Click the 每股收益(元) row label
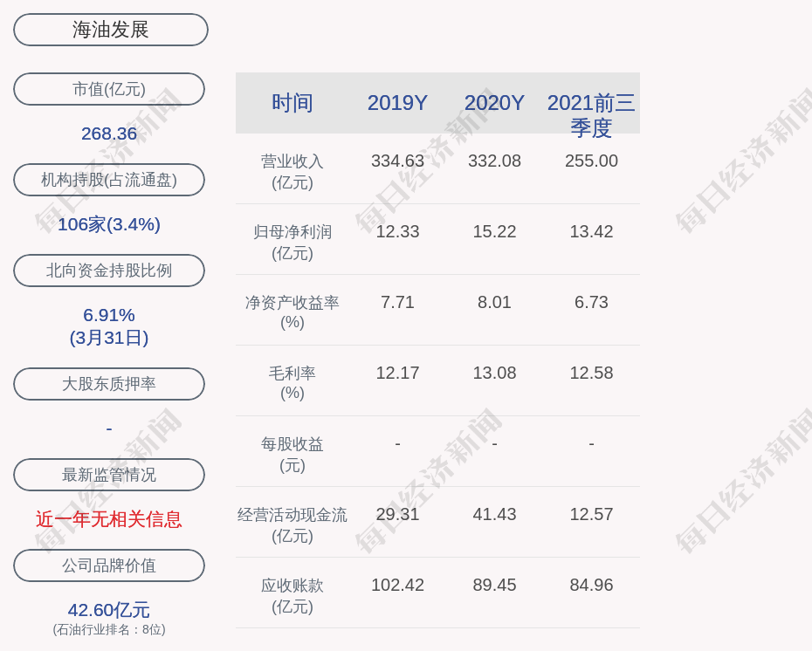 (292, 455)
